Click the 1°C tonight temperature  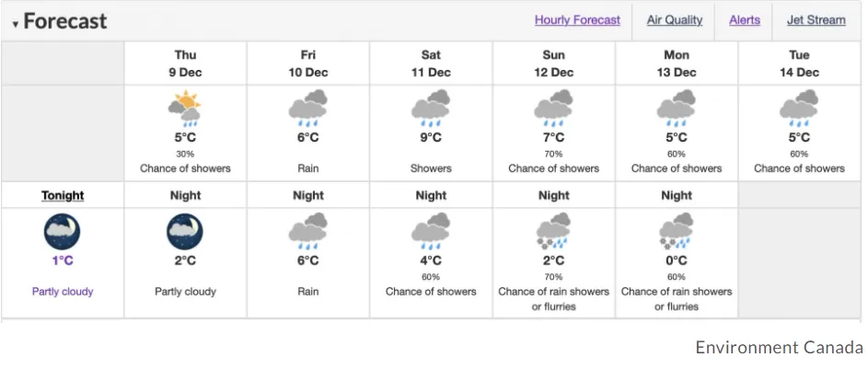[x=63, y=260]
